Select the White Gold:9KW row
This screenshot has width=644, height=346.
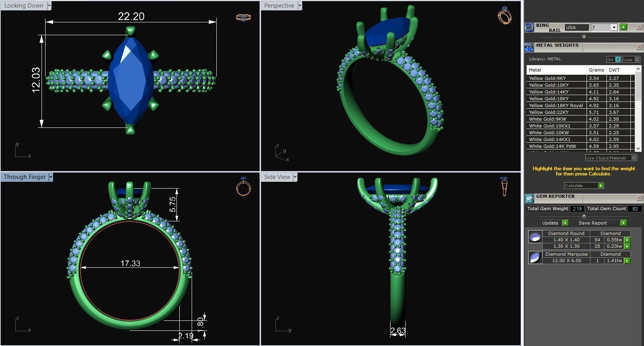pos(581,119)
